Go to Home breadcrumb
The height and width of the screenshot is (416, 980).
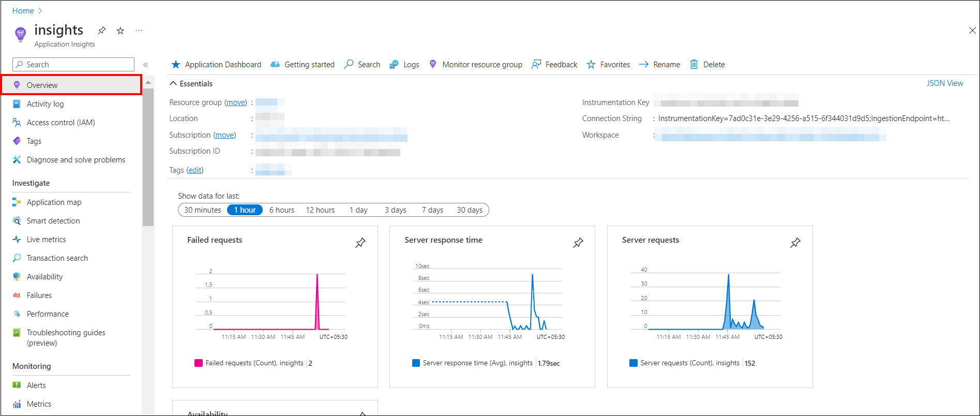[x=23, y=10]
